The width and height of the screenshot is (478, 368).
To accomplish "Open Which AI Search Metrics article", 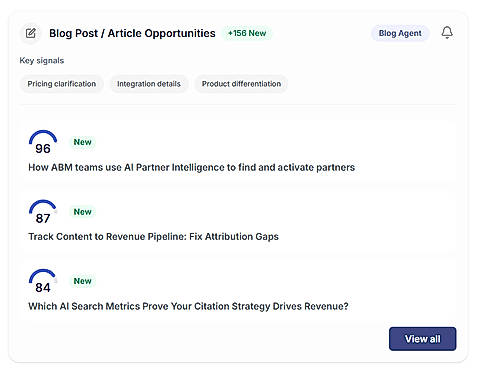I will pos(188,306).
